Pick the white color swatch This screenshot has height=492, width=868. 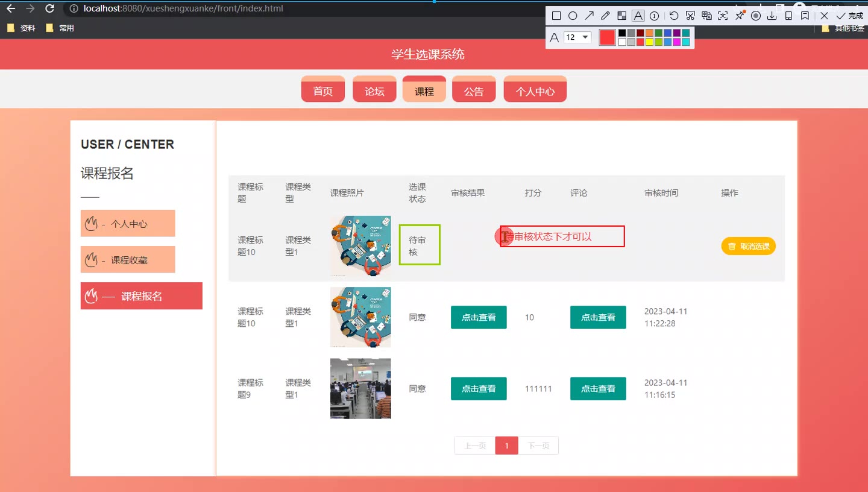click(x=622, y=42)
